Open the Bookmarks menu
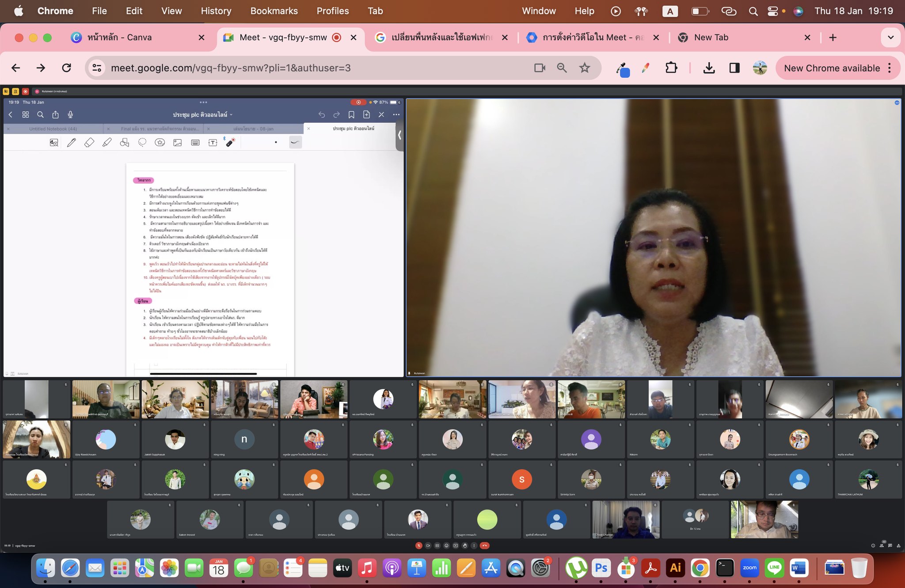The height and width of the screenshot is (588, 905). click(x=274, y=11)
